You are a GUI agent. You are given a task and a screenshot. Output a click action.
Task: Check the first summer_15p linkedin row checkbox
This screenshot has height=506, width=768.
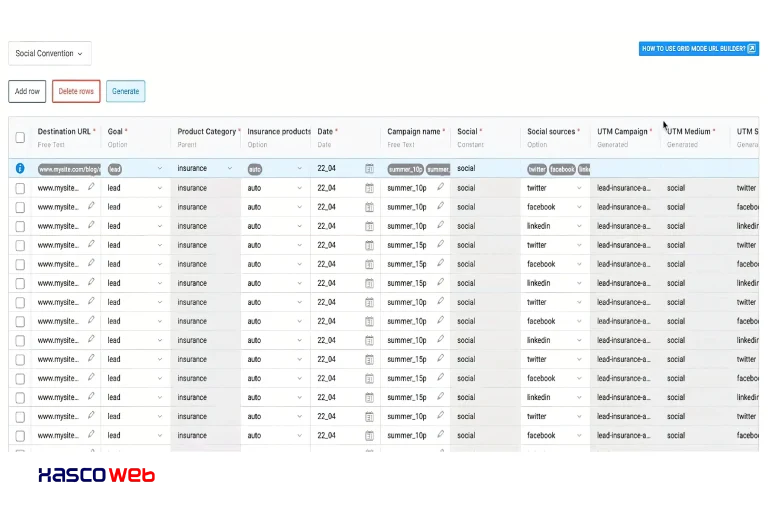[x=20, y=284]
